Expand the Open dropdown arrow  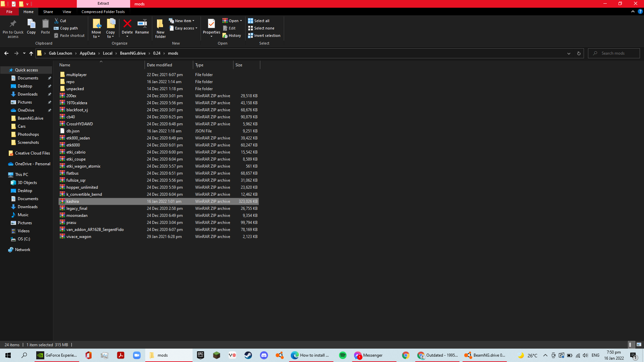[x=241, y=21]
